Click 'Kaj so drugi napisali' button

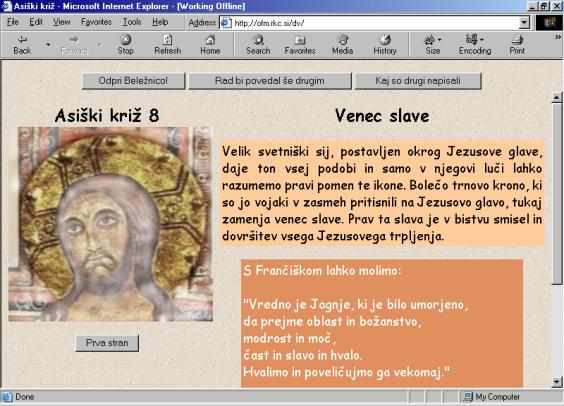pos(418,81)
